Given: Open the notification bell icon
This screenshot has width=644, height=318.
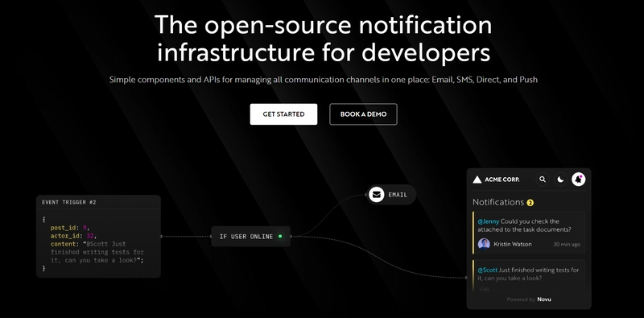Looking at the screenshot, I should pos(578,180).
